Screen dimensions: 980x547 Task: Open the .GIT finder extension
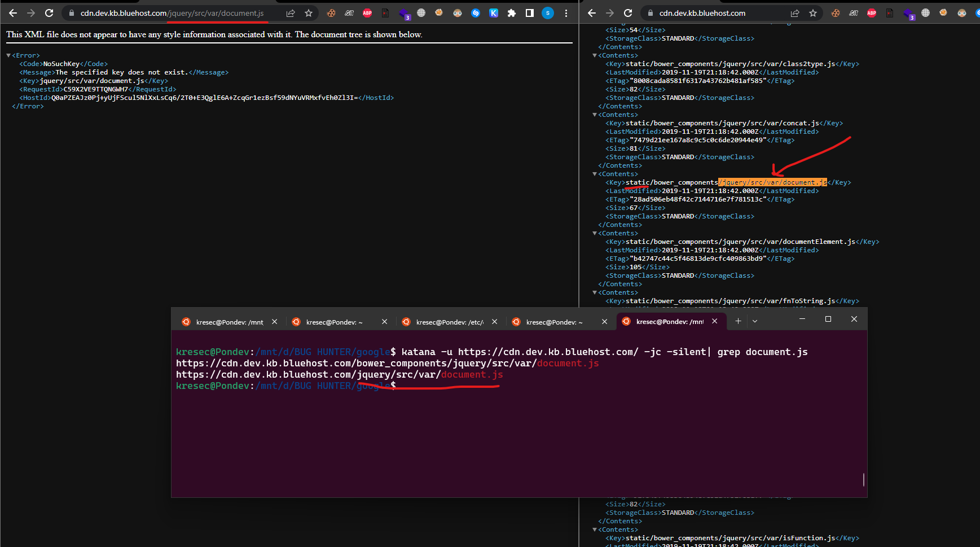[349, 13]
